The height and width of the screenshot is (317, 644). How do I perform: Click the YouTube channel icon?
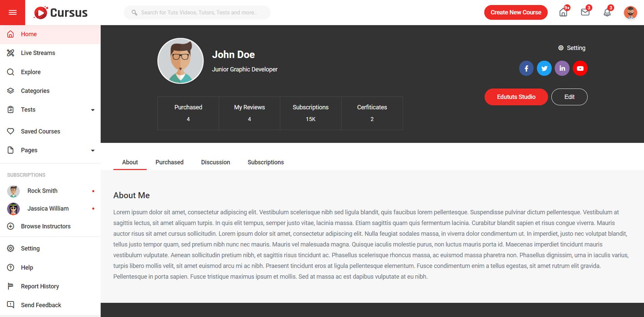tap(580, 68)
